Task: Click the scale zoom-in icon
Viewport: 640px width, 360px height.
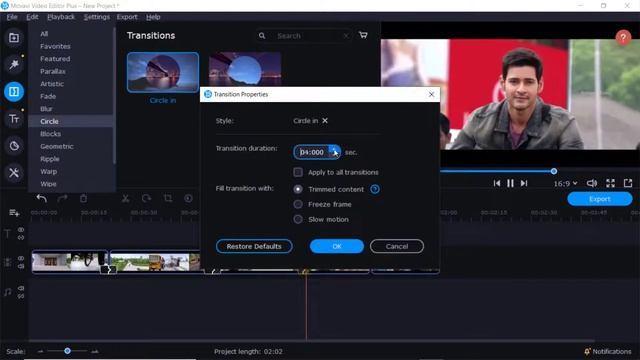Action: 95,351
